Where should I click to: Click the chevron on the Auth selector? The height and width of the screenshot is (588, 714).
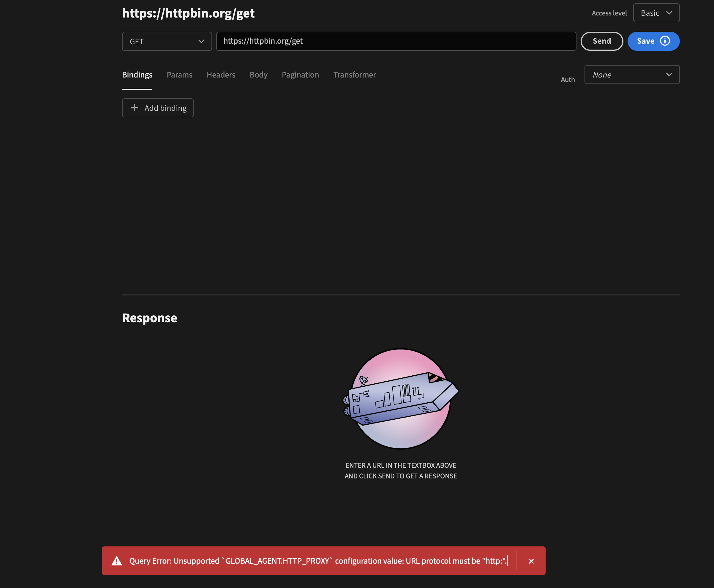[x=670, y=75]
